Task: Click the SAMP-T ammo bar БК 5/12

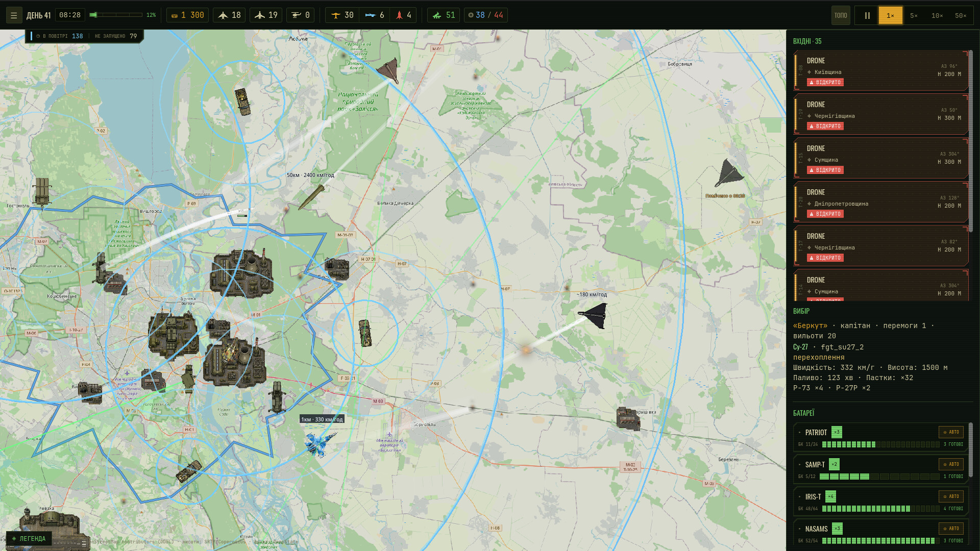Action: coord(879,477)
